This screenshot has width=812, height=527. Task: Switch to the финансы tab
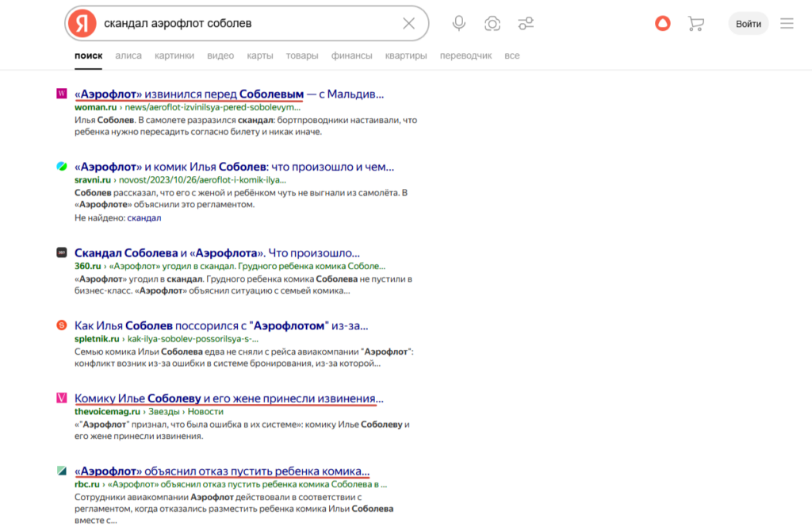click(351, 56)
